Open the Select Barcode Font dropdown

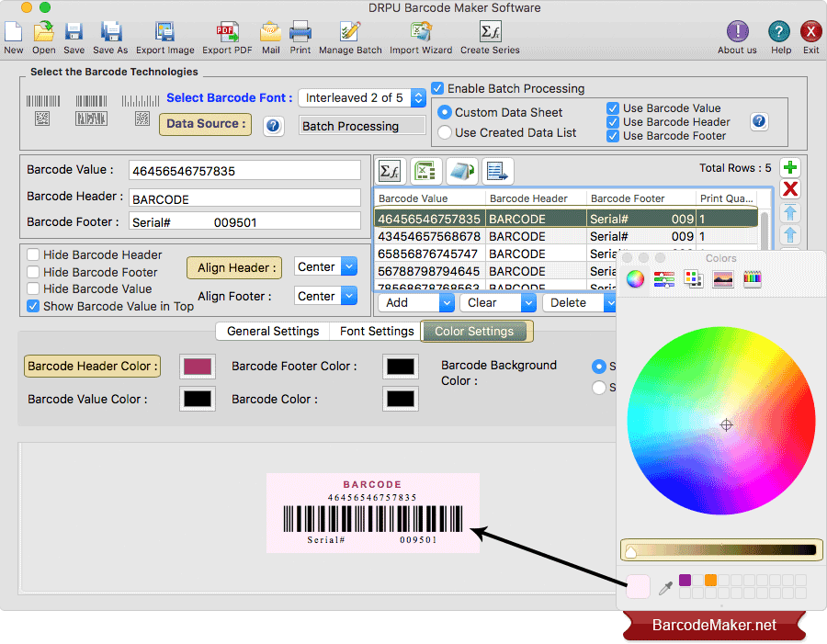click(x=362, y=98)
